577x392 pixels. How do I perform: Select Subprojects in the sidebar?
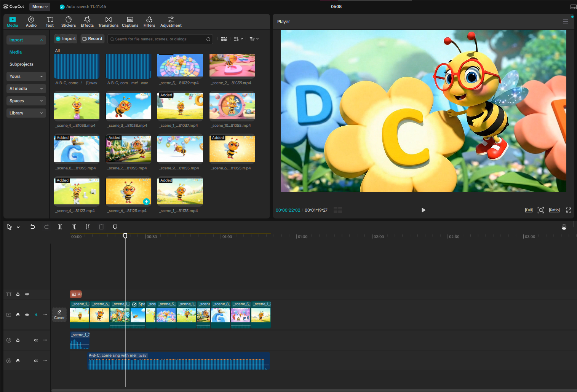(21, 64)
